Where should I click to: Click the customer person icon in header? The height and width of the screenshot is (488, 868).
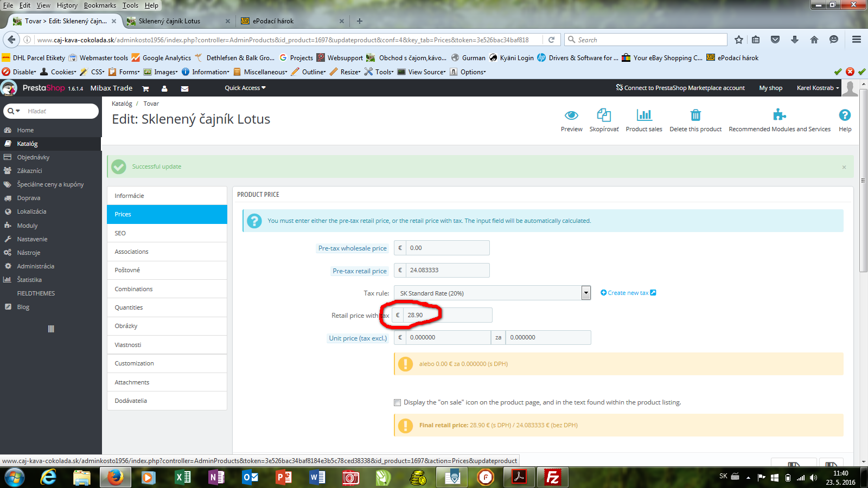[164, 88]
